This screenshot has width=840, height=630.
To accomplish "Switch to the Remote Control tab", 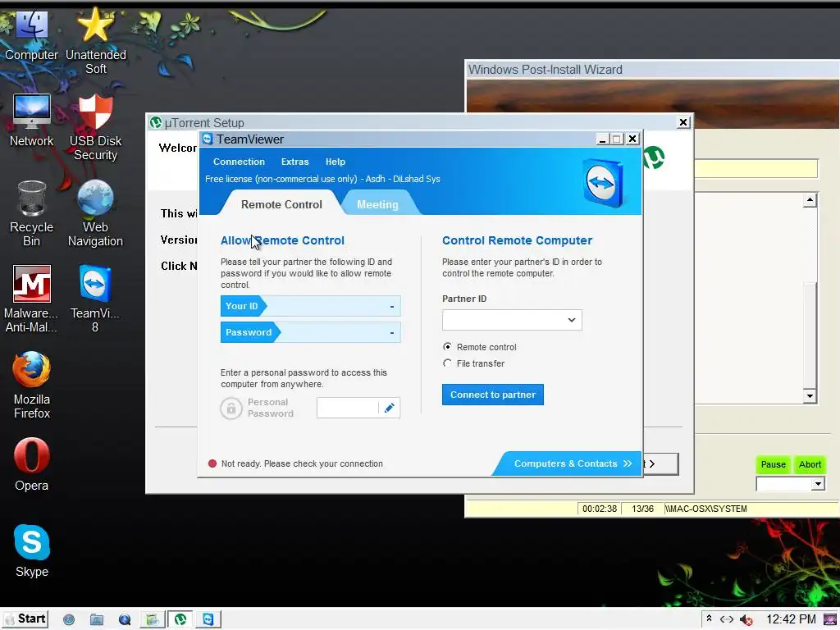I will click(281, 204).
